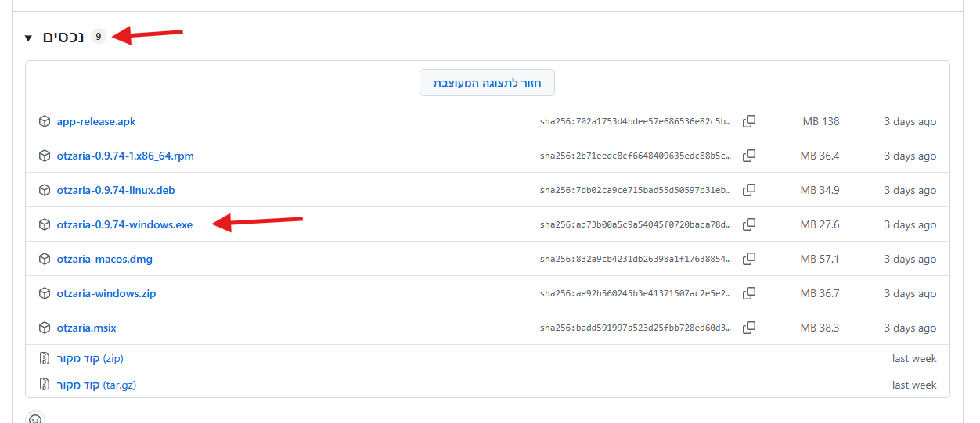Download otzaria.msix package
The height and width of the screenshot is (423, 980).
pyautogui.click(x=86, y=328)
